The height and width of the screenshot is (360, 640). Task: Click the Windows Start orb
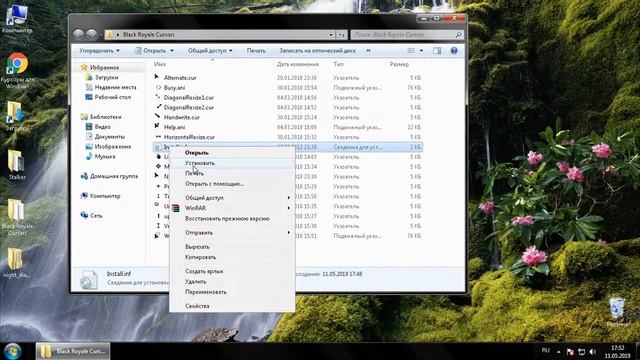click(x=13, y=351)
